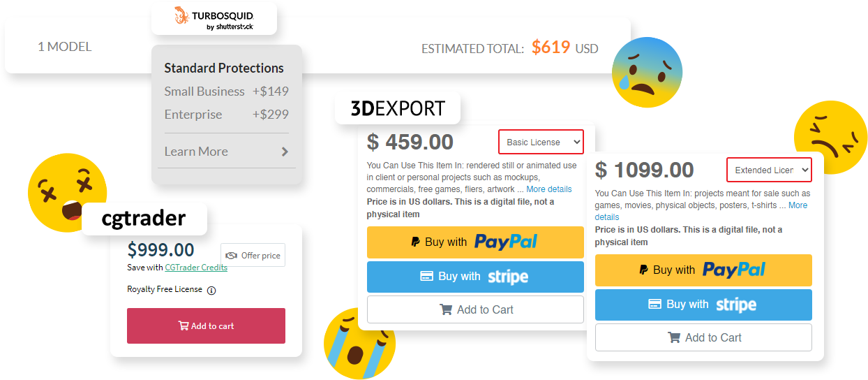Click the 3DEXPORT logo label
This screenshot has width=868, height=380.
pos(398,108)
